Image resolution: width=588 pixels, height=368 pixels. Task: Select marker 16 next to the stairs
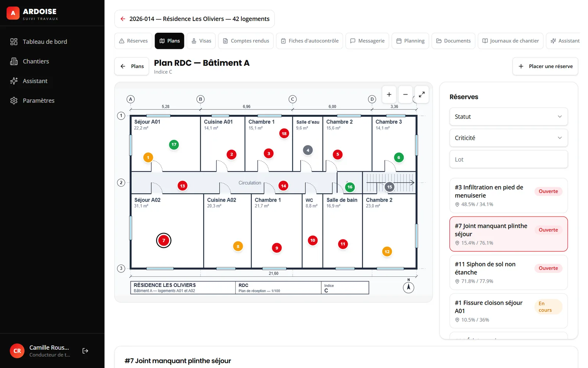click(x=350, y=187)
